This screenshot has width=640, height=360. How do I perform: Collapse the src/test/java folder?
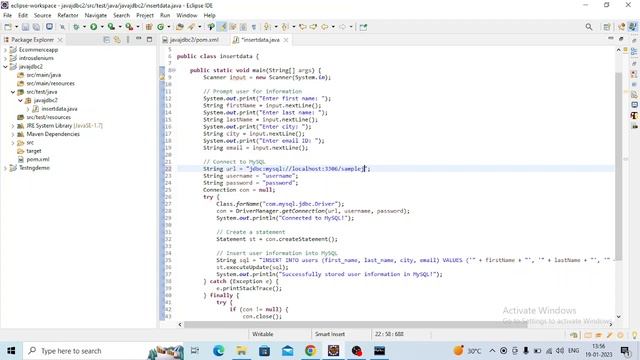(13, 92)
